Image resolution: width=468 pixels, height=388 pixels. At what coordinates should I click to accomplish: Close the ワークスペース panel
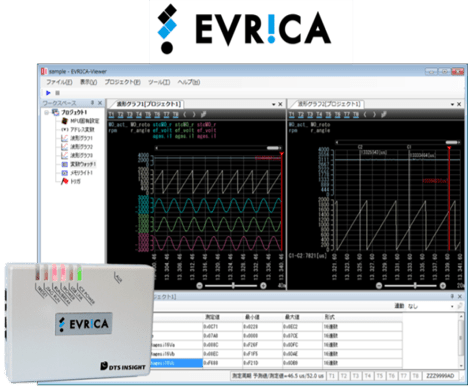click(x=100, y=103)
